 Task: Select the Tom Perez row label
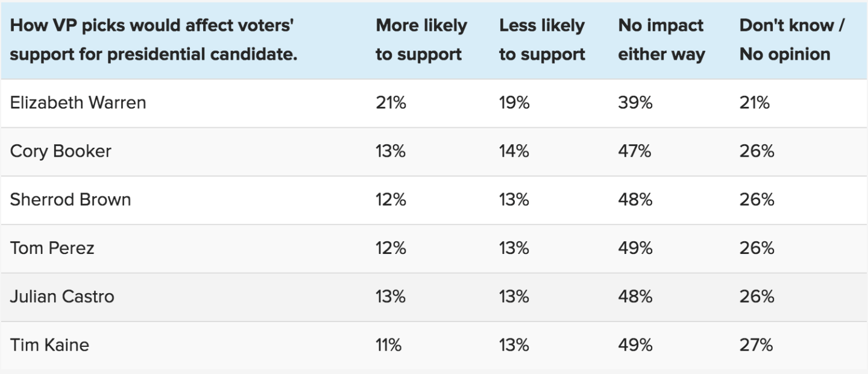click(52, 248)
